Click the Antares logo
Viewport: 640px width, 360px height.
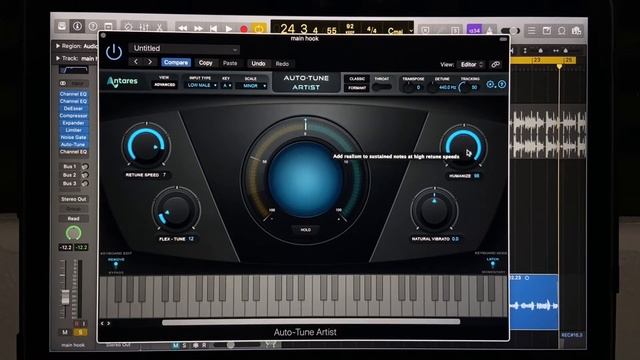tap(122, 81)
